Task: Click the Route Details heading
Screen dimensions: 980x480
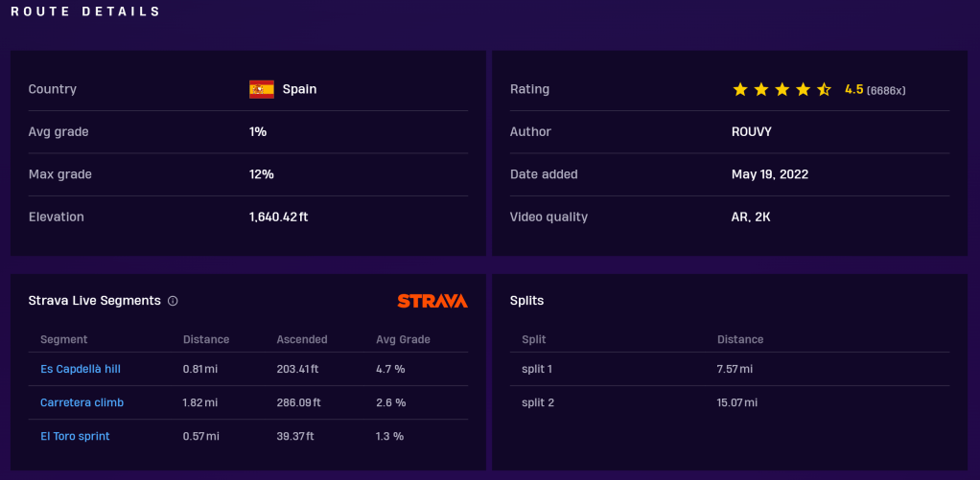Action: pyautogui.click(x=86, y=11)
